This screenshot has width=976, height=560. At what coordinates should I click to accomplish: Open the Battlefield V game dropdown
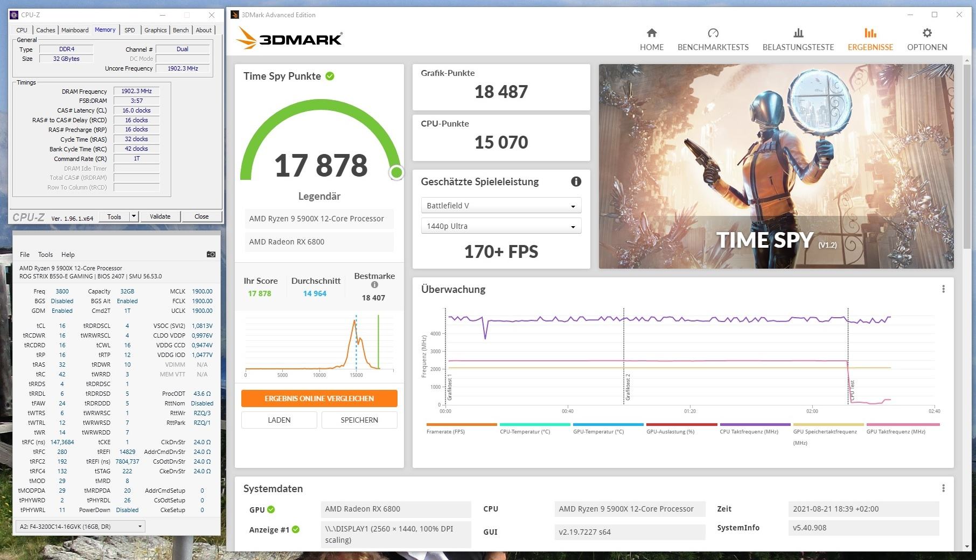tap(501, 206)
